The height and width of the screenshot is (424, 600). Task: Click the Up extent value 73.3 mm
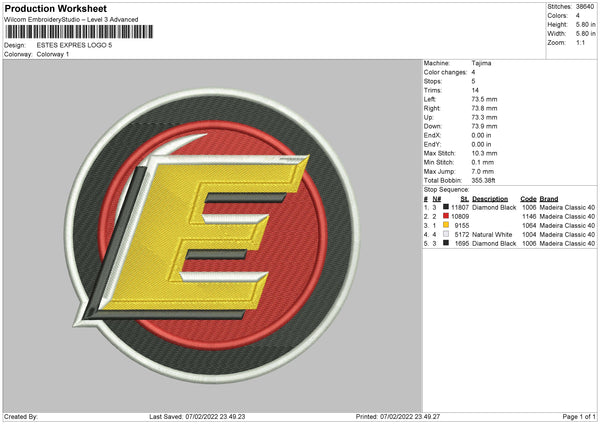(484, 117)
